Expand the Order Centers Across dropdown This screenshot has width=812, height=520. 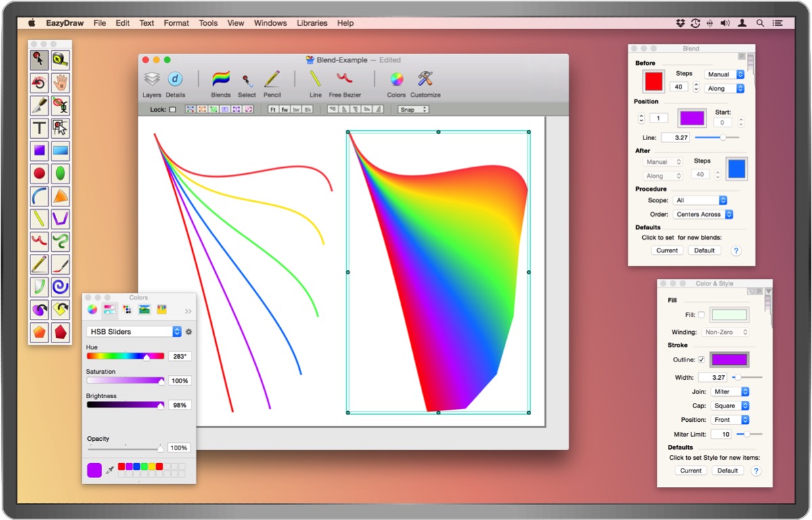pos(703,214)
